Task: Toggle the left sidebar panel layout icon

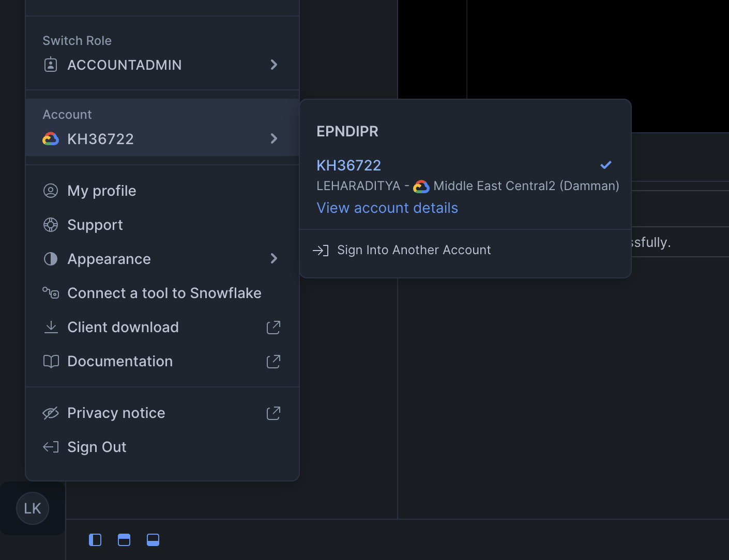Action: coord(95,540)
